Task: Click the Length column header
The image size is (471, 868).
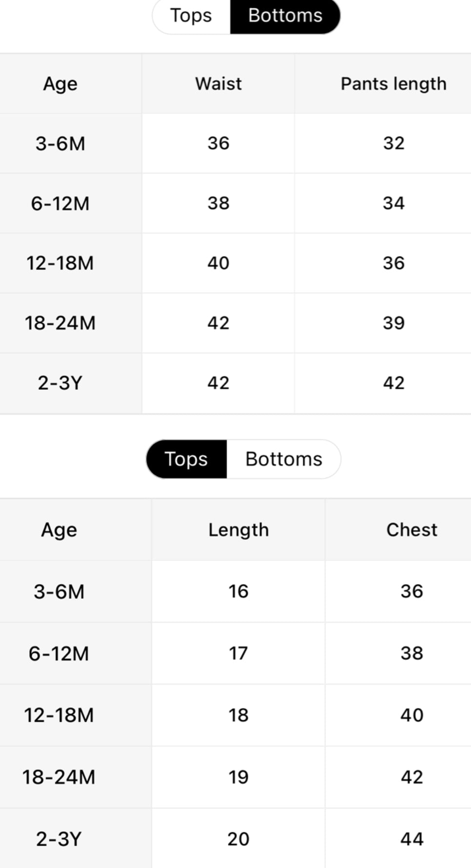Action: coord(238,530)
